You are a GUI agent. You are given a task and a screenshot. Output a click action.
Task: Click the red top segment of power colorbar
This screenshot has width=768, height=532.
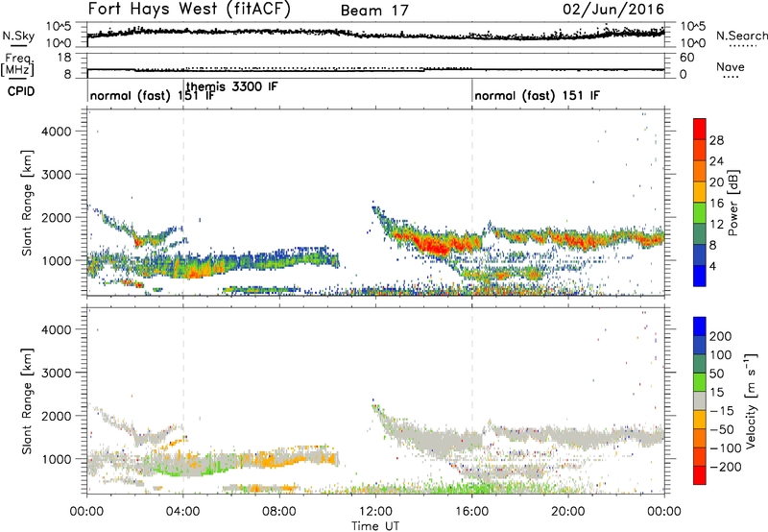700,129
